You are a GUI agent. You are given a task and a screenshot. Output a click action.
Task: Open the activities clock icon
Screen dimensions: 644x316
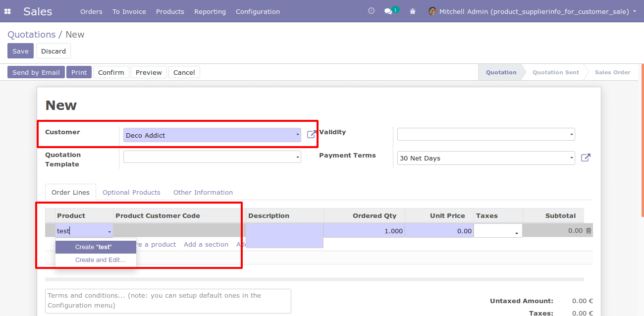[x=371, y=10]
